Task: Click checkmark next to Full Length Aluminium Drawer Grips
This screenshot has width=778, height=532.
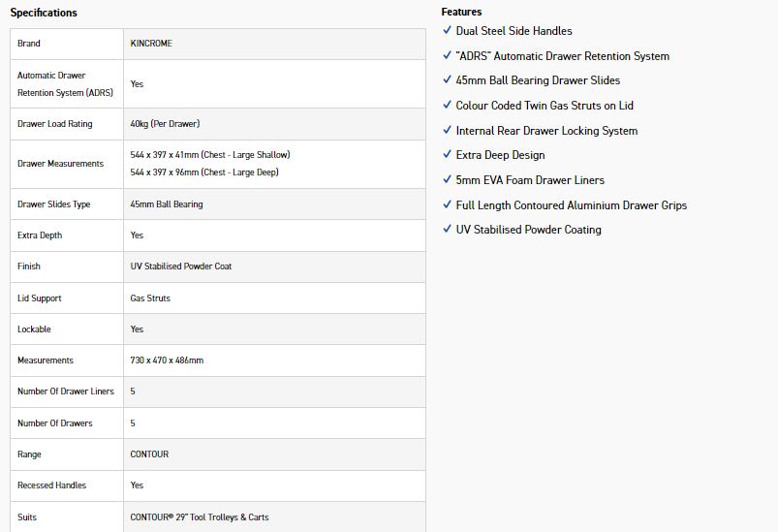Action: [447, 204]
